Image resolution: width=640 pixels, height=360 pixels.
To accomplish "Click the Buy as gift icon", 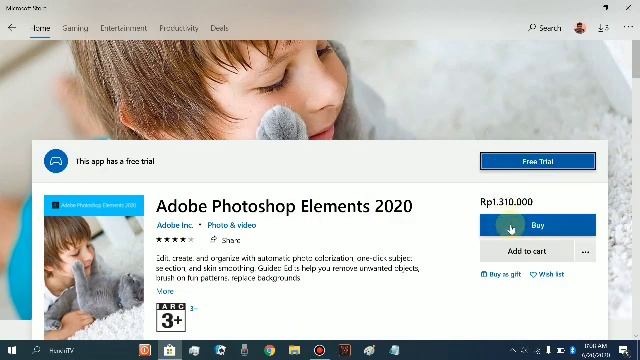I will coord(484,274).
